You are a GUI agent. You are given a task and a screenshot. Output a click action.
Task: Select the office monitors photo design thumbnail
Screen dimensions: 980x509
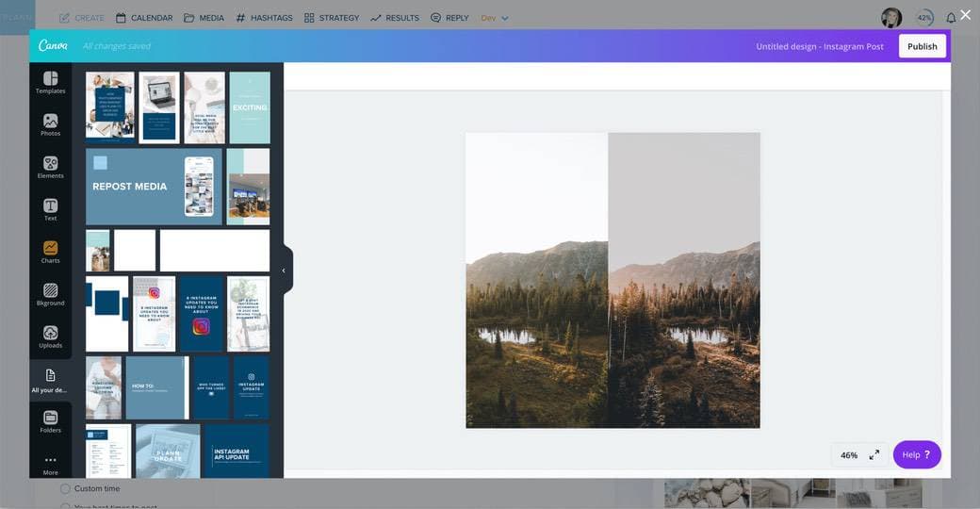[x=248, y=187]
